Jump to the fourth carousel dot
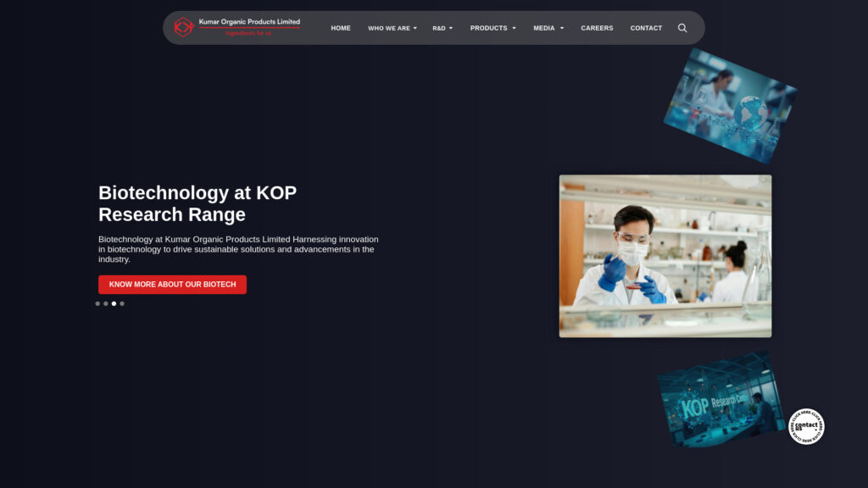Screen dimensions: 868x488 [x=121, y=302]
